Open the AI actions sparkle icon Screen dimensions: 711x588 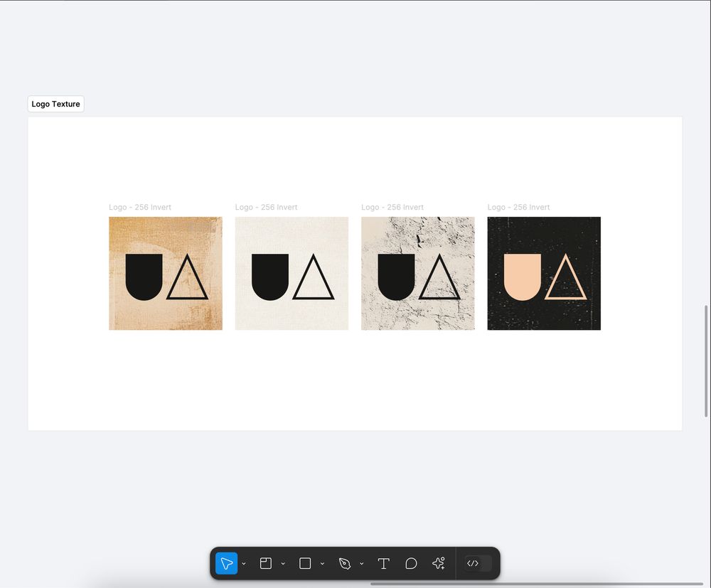pos(439,563)
